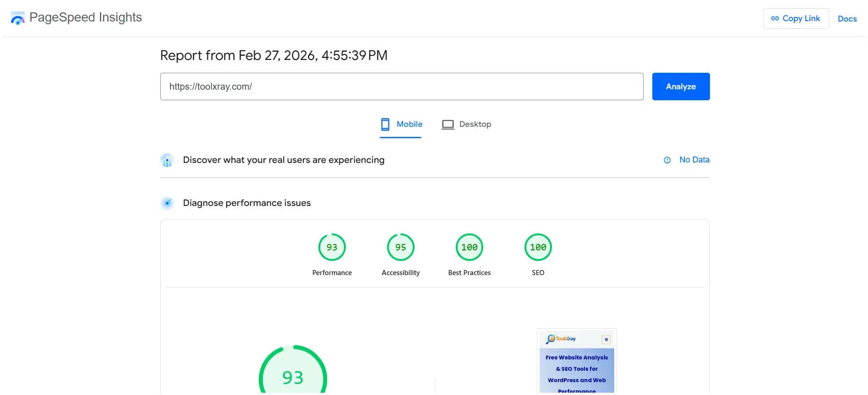The width and height of the screenshot is (868, 395).
Task: Click the Best Practices label
Action: (x=469, y=273)
